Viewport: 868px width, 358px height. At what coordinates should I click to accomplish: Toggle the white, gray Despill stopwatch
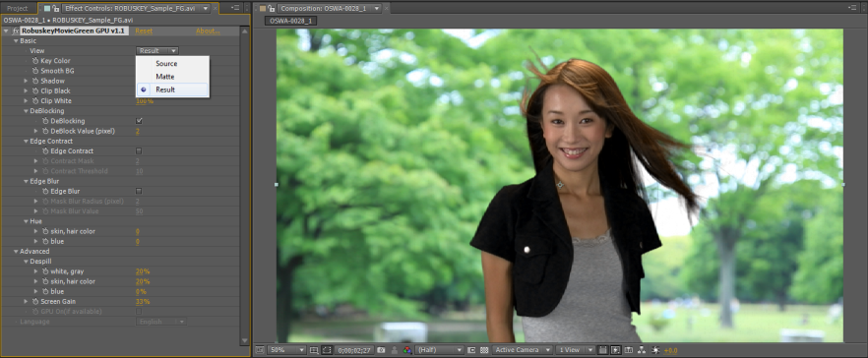tap(45, 271)
